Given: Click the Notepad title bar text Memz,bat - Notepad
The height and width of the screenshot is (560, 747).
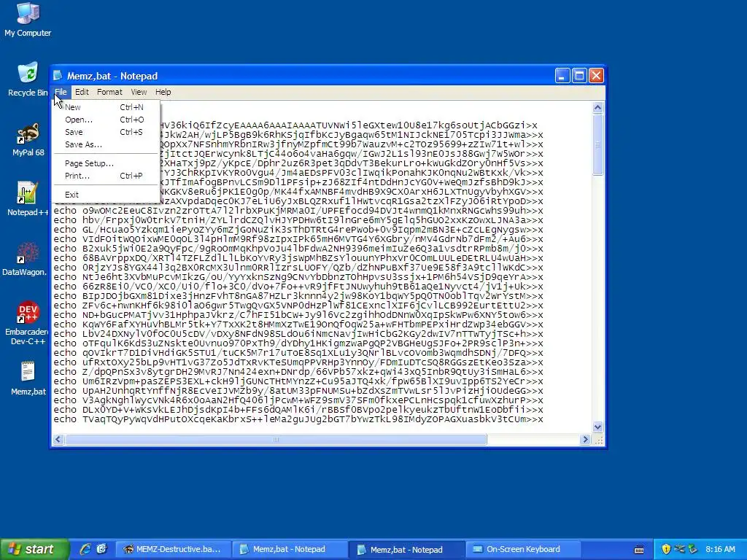Looking at the screenshot, I should coord(112,76).
